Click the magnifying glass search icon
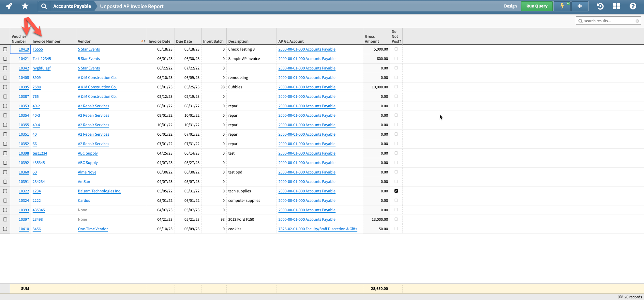Screen dimensions: 644x300 (44, 6)
